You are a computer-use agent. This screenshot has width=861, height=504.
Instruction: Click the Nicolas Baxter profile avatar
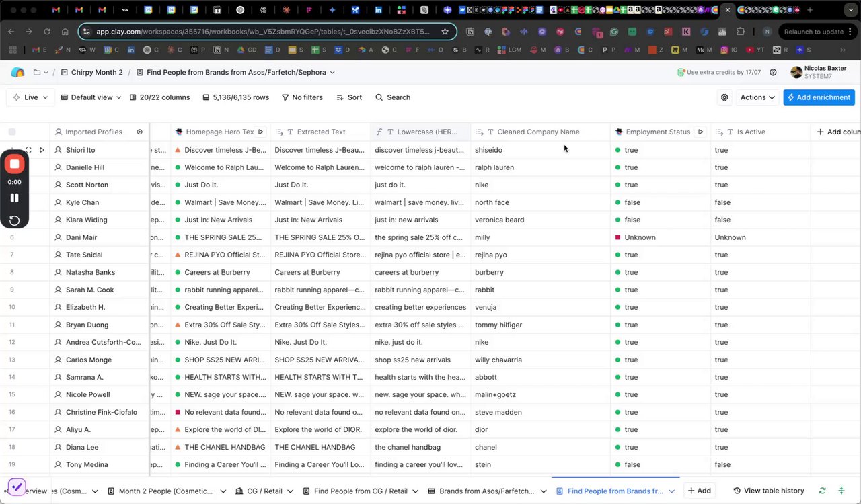point(796,73)
